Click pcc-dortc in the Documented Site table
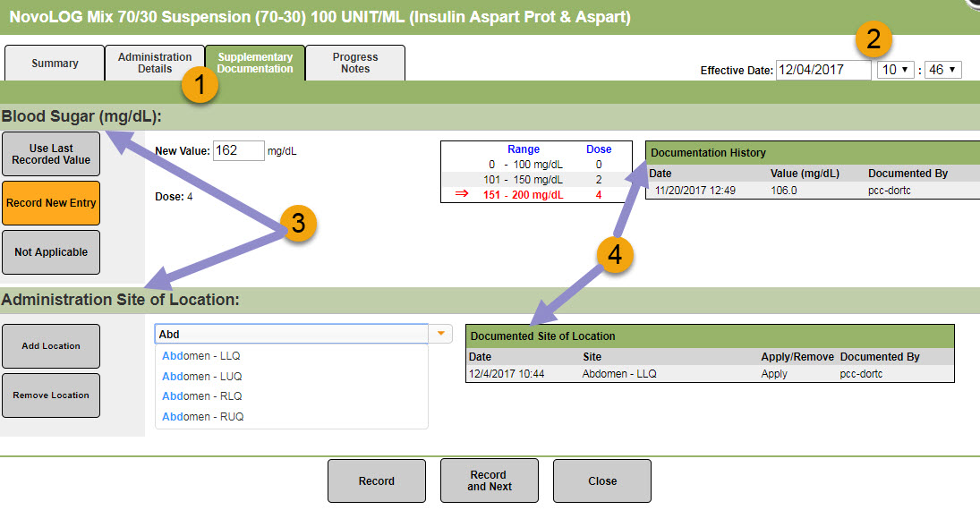Screen dimensions: 980x510 pyautogui.click(x=861, y=374)
